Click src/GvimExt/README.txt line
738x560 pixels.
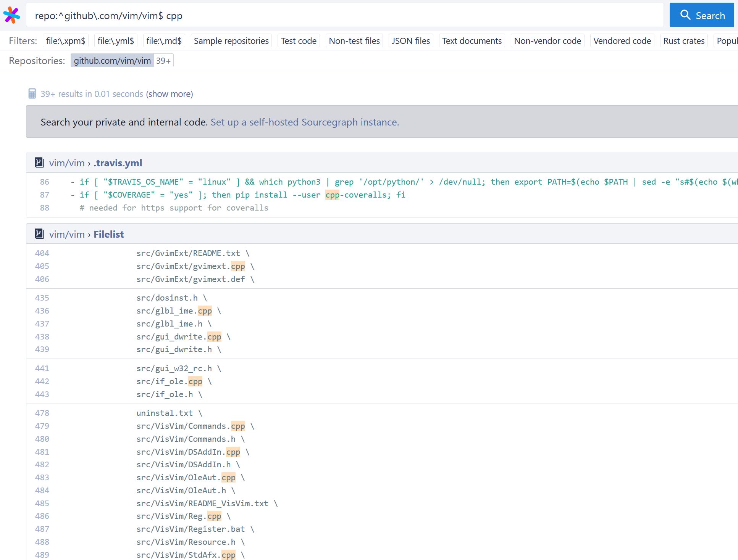382,253
